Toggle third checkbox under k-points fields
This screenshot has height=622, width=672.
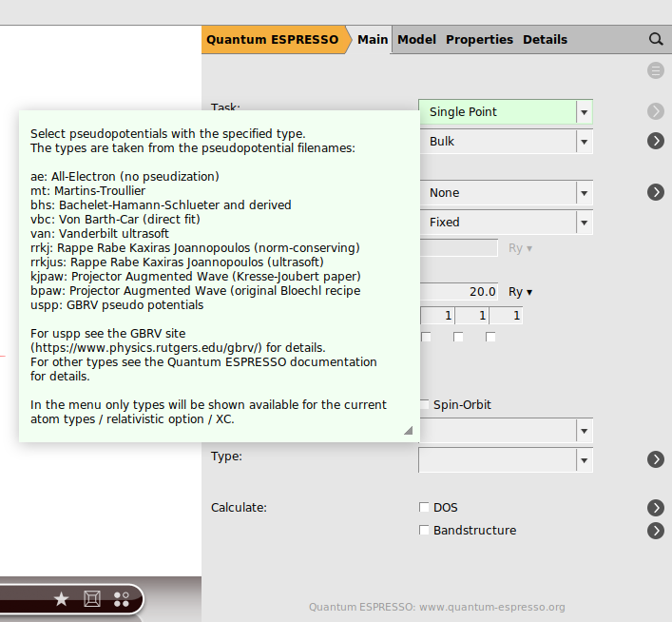coord(490,338)
